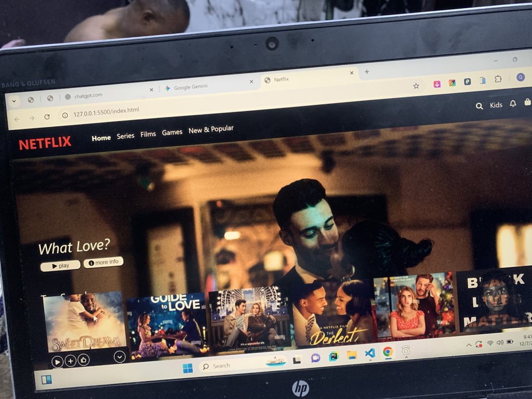The height and width of the screenshot is (399, 532).
Task: Launch PyCharm from the taskbar
Action: pyautogui.click(x=334, y=356)
